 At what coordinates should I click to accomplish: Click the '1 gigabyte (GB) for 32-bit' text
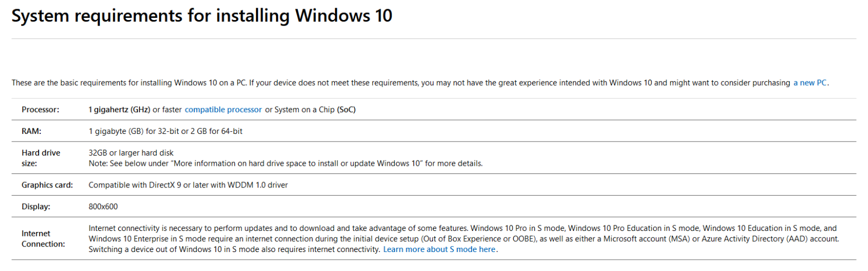point(134,131)
